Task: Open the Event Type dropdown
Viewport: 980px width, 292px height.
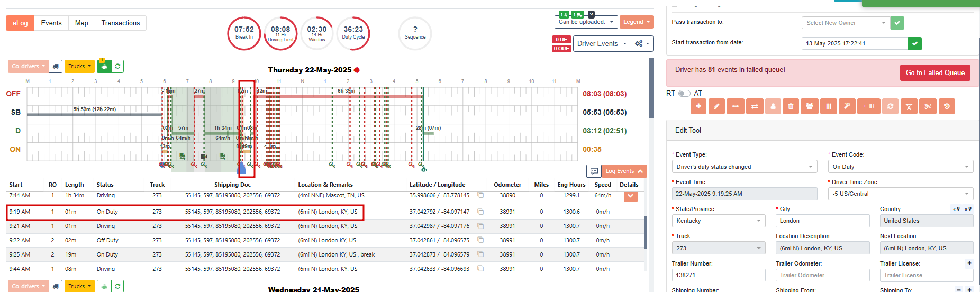Action: point(745,167)
